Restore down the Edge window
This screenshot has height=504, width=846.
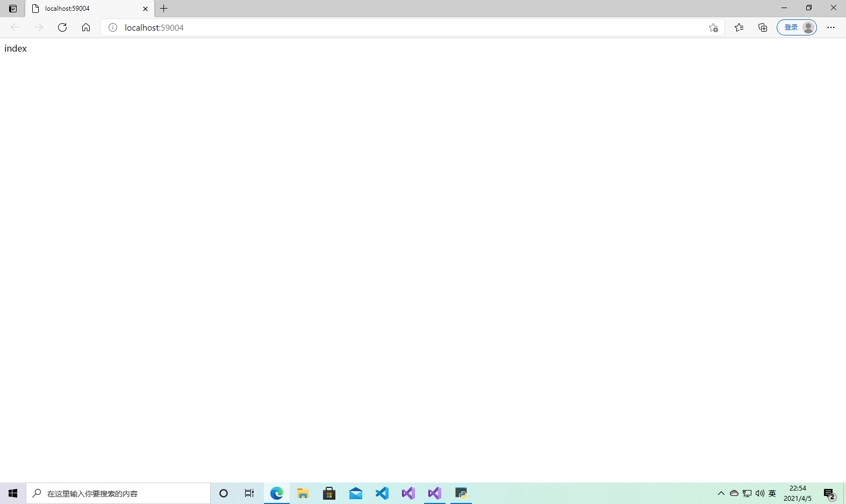pos(809,8)
